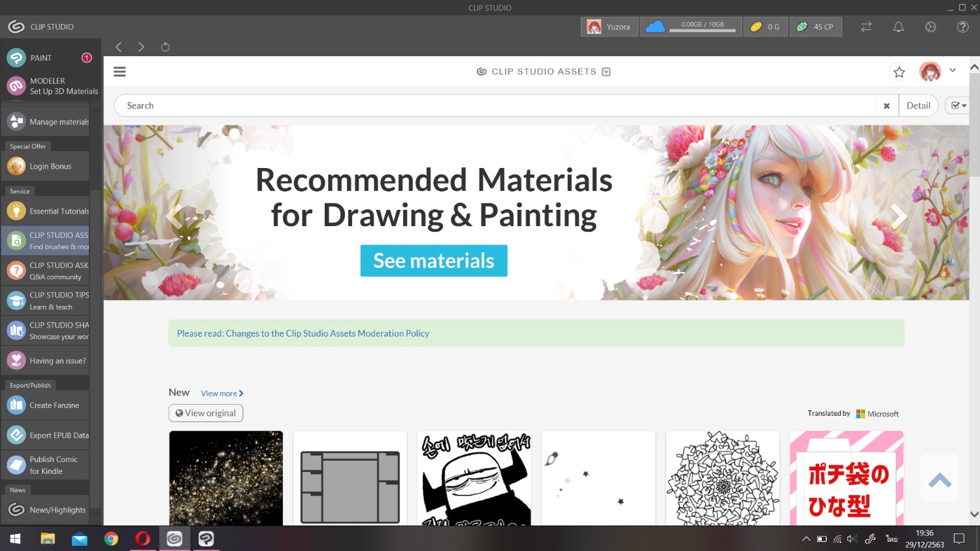
Task: Open the 0 G gold balance
Action: 765,27
